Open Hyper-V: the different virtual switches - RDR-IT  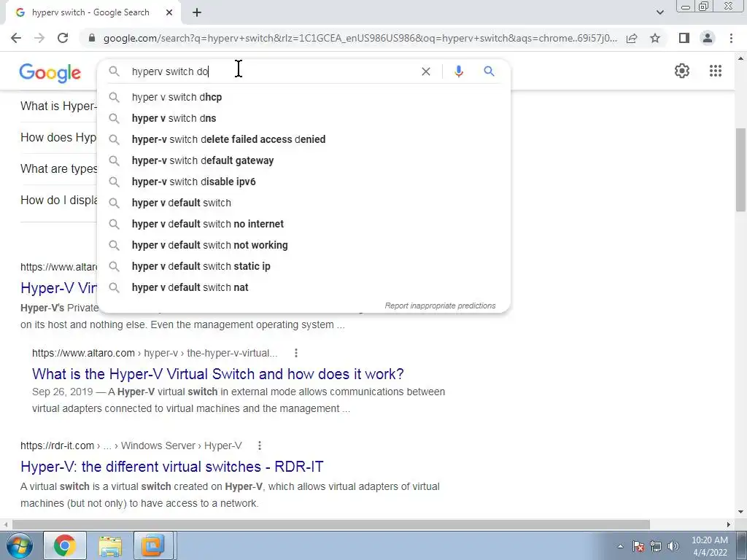[172, 466]
